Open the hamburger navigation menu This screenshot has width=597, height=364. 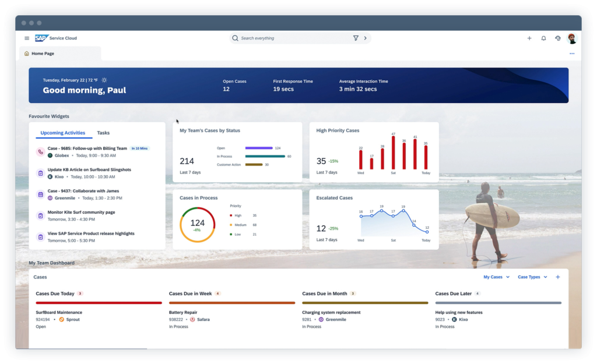(27, 38)
